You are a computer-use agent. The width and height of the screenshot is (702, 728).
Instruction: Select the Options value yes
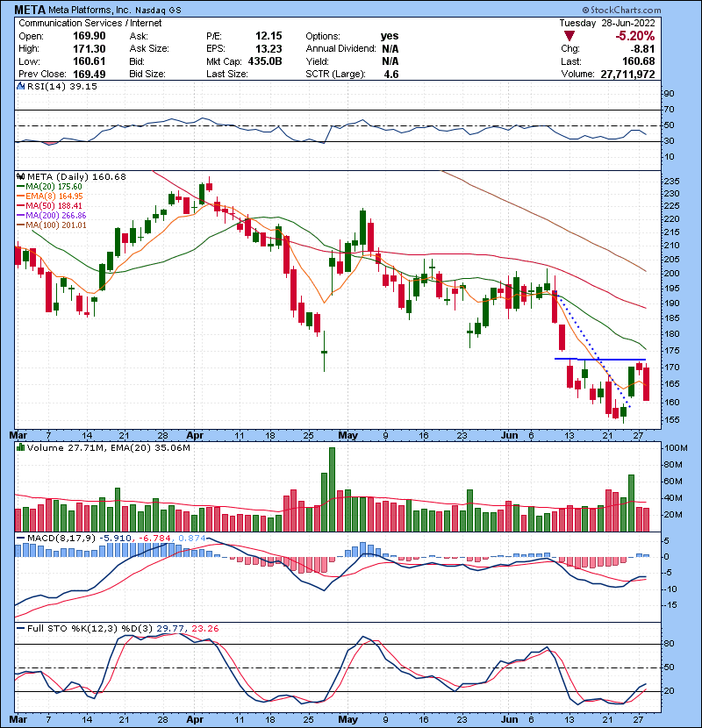pos(390,36)
